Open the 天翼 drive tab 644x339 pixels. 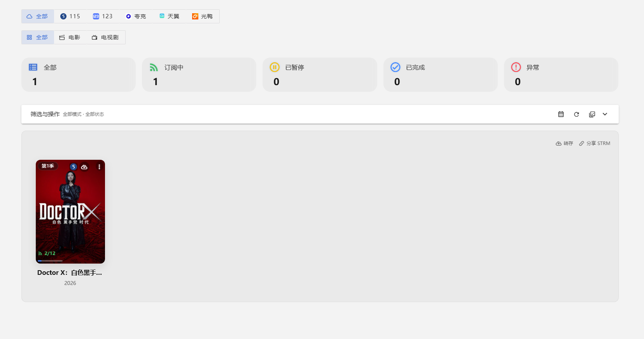169,16
